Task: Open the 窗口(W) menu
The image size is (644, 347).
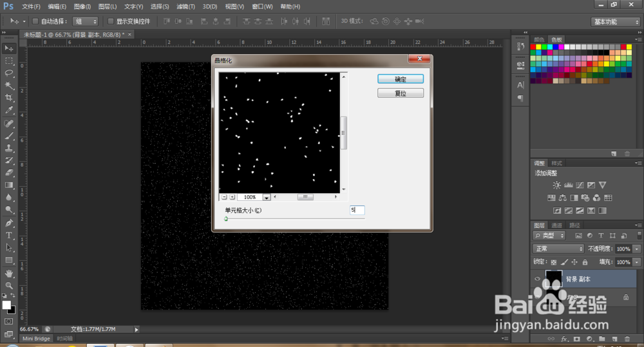Action: 262,6
